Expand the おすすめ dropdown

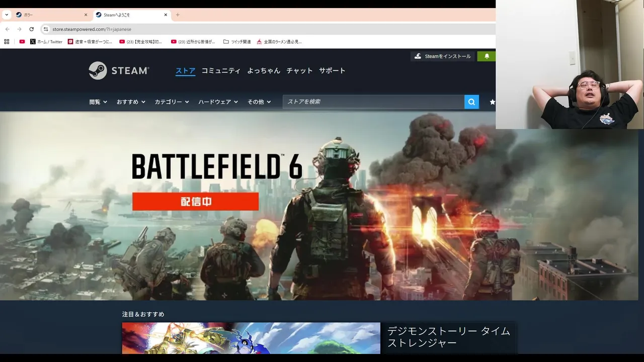point(131,102)
